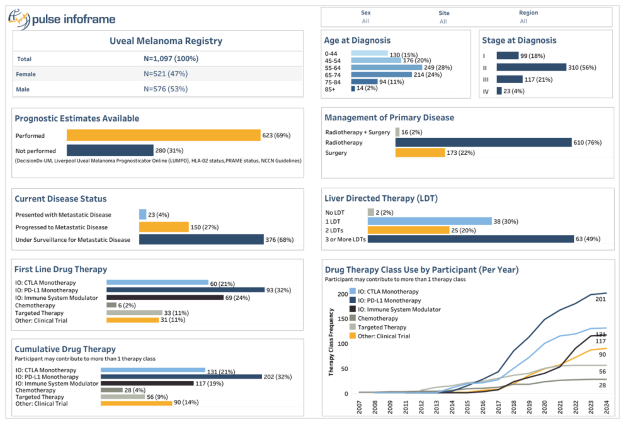The height and width of the screenshot is (424, 625).
Task: Open the Sex filter dropdown
Action: click(366, 19)
